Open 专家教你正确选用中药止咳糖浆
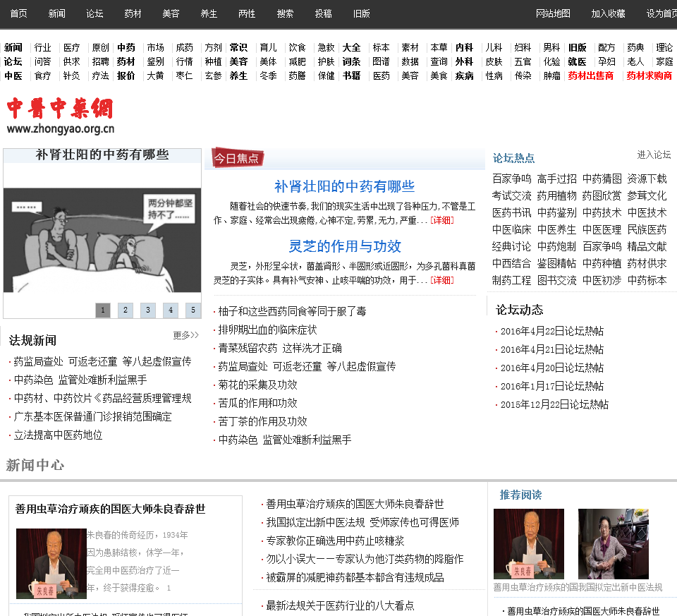 pyautogui.click(x=335, y=540)
